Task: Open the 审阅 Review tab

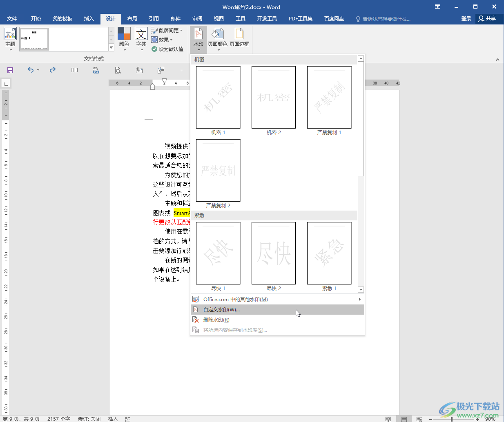Action: click(x=197, y=19)
